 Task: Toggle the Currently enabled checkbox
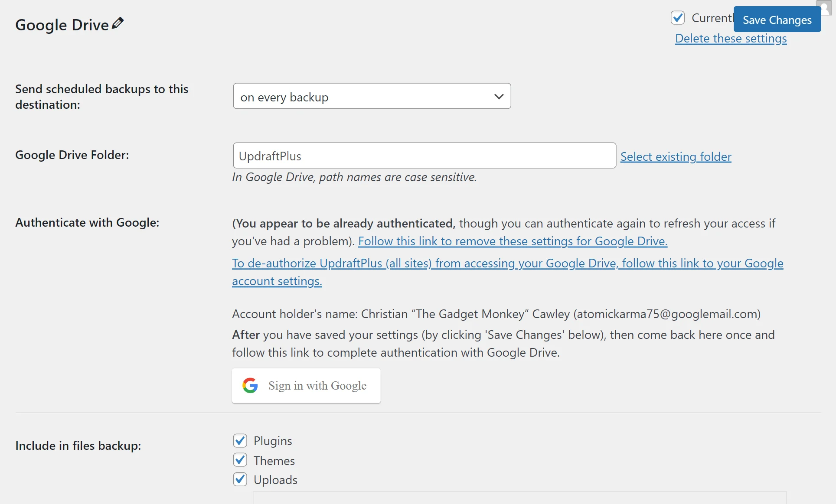pos(678,18)
